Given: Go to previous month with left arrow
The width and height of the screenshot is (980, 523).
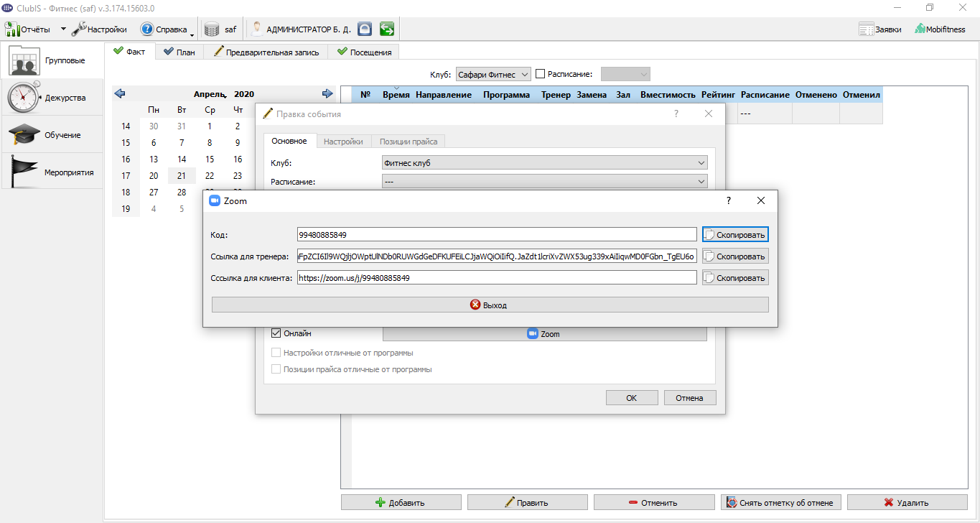Looking at the screenshot, I should (x=120, y=93).
